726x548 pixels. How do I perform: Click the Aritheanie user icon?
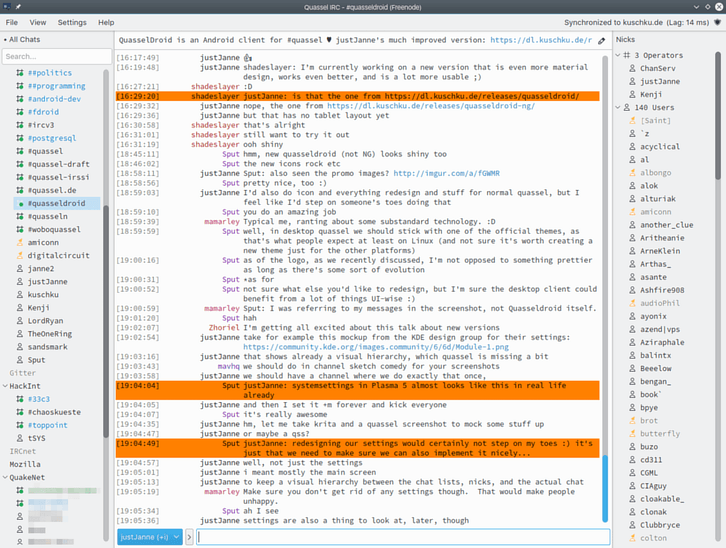click(632, 238)
